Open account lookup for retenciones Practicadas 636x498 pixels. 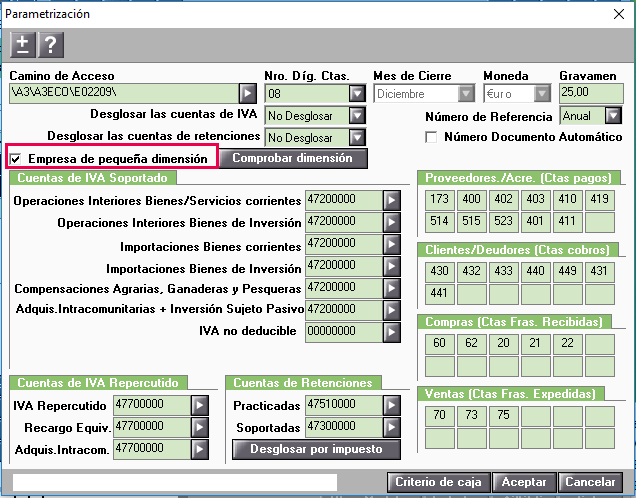(391, 405)
